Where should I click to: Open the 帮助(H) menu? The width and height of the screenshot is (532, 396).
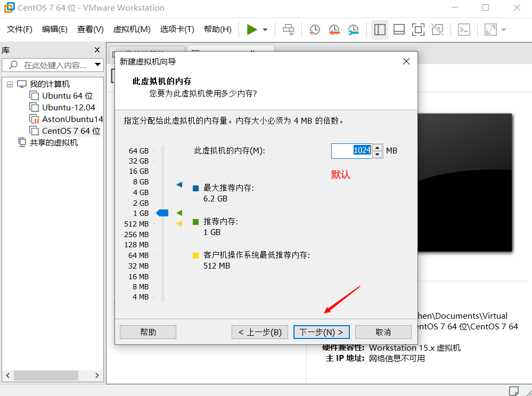pos(217,29)
